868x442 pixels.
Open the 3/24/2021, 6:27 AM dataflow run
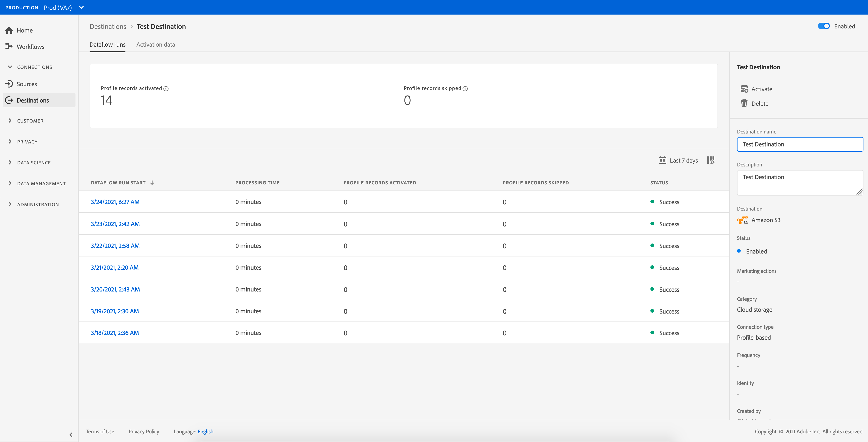[x=115, y=202]
